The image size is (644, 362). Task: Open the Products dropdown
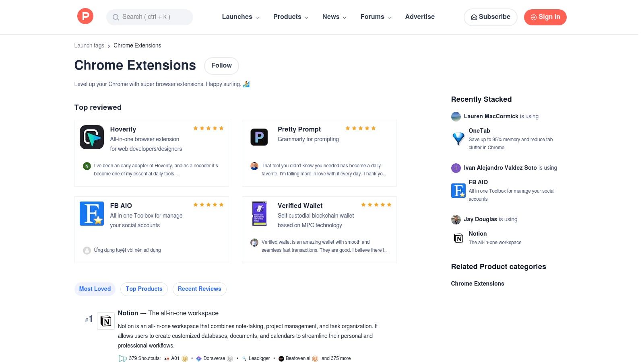[287, 16]
